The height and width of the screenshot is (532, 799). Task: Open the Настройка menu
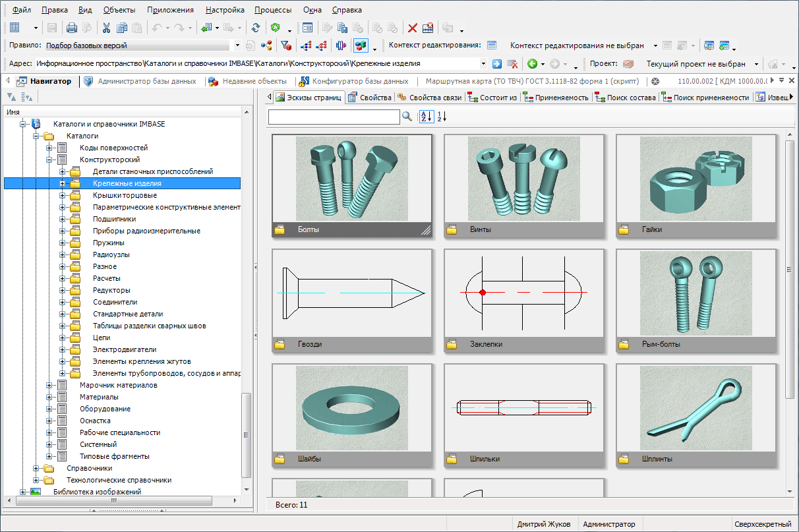225,10
